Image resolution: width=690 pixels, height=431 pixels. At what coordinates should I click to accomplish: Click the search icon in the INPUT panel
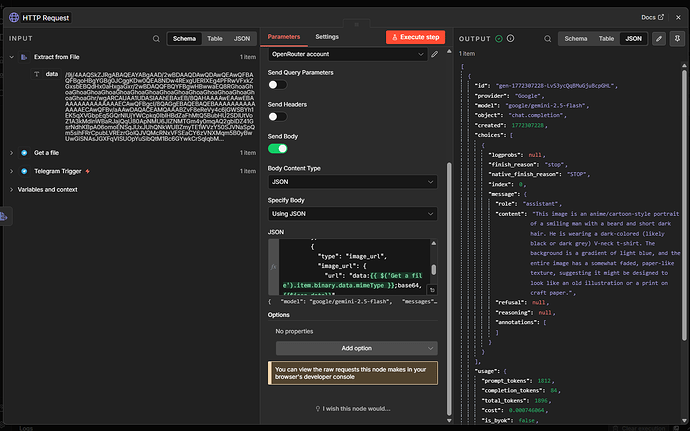(x=157, y=38)
